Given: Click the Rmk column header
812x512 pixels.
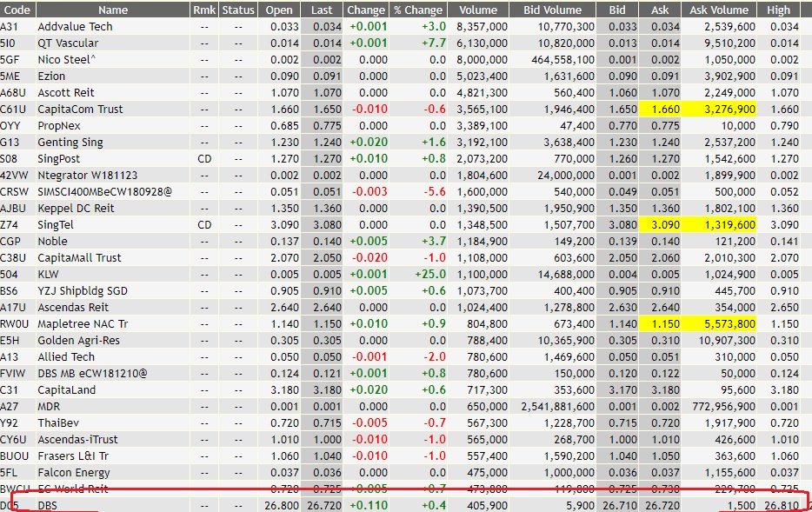Looking at the screenshot, I should [x=204, y=10].
